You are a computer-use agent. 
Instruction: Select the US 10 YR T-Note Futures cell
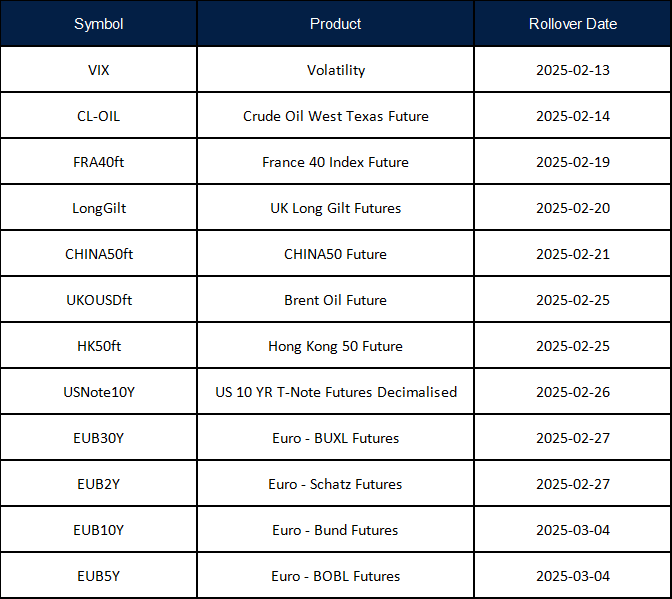click(336, 392)
